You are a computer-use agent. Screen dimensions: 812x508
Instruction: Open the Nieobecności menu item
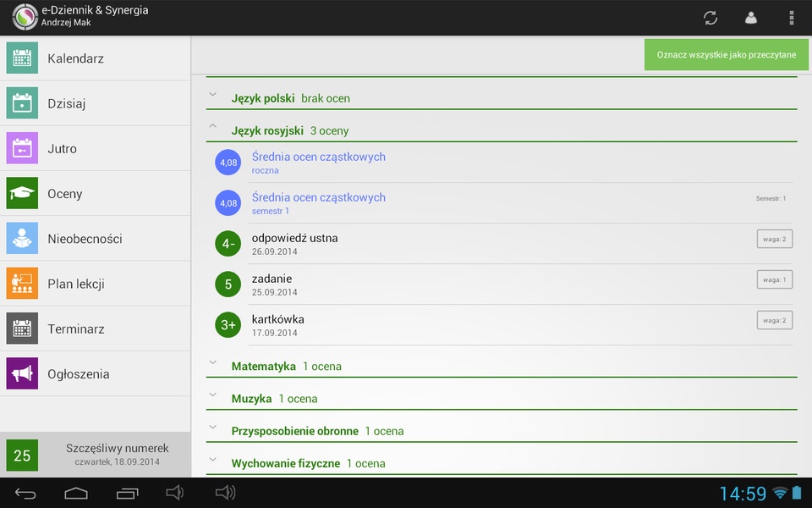[x=96, y=239]
